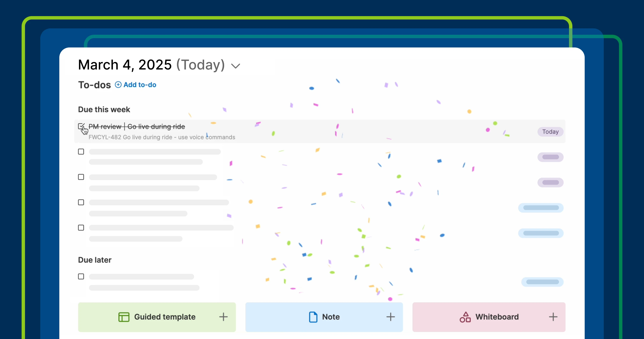Click the plus icon on Note card
Screen dimensions: 644x339
(390, 317)
